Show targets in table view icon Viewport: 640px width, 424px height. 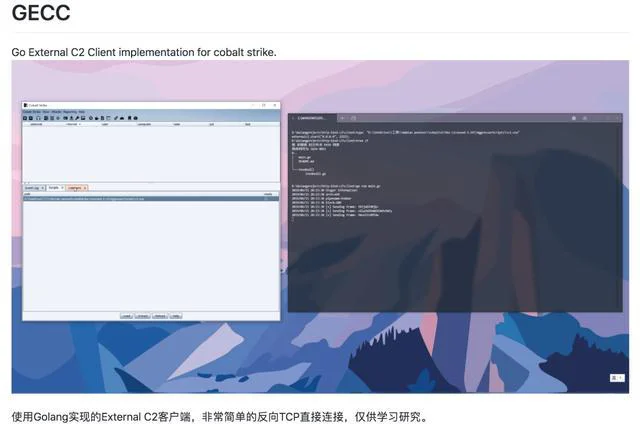pyautogui.click(x=58, y=118)
